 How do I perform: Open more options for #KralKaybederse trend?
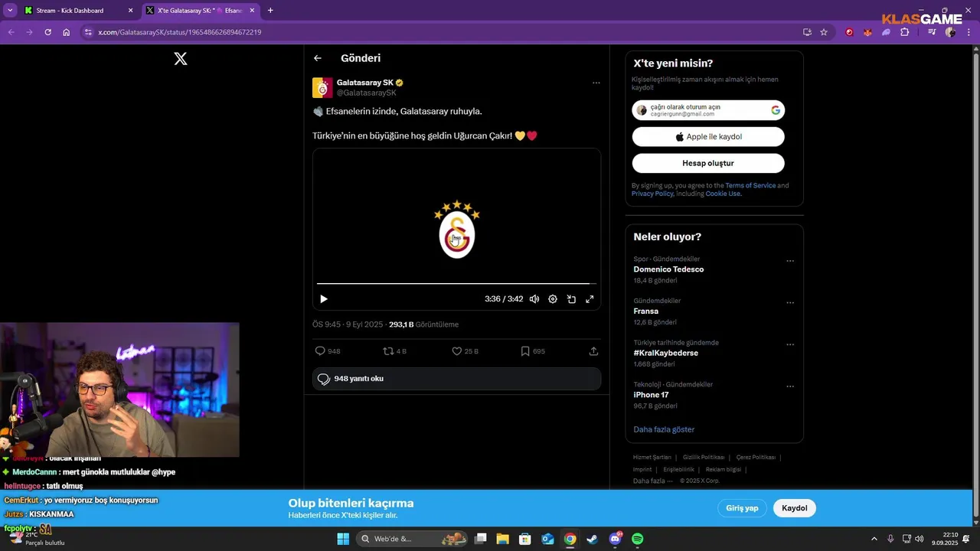[790, 344]
